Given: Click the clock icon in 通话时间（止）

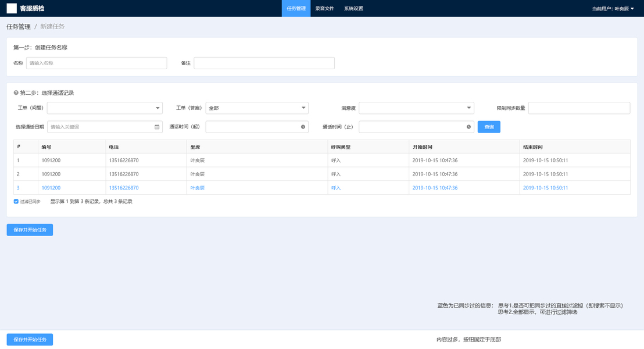Looking at the screenshot, I should coord(468,127).
